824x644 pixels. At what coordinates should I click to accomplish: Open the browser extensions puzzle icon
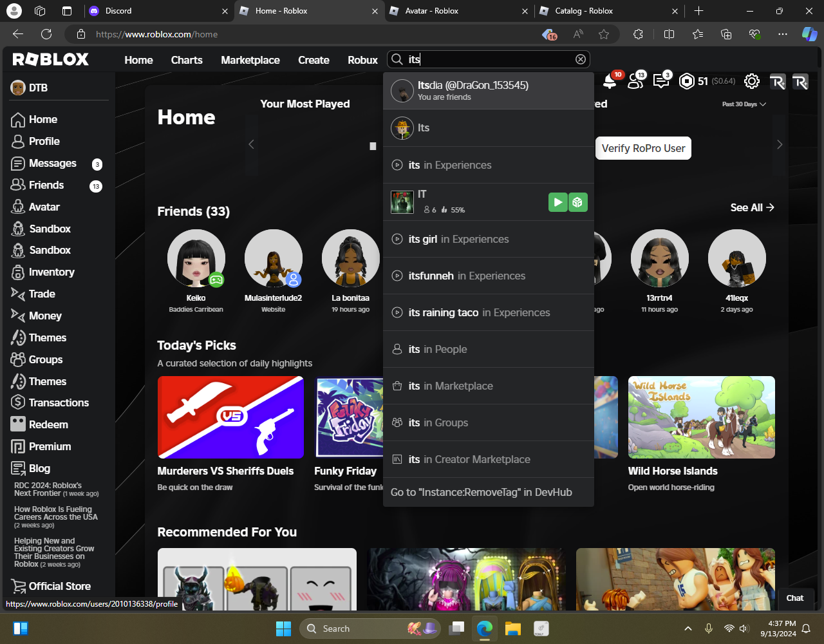point(638,34)
